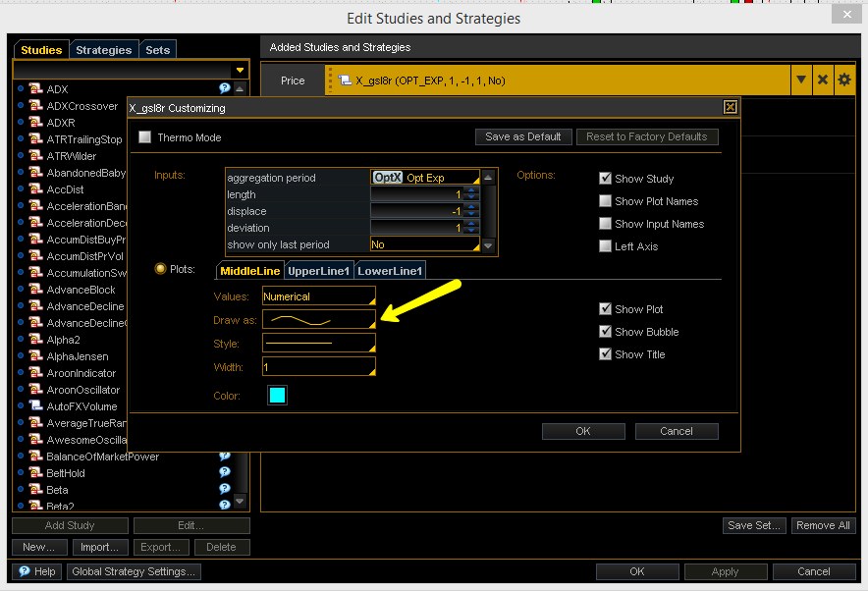Close the X_gsl8r Customizing dialog
This screenshot has height=591, width=868.
(x=731, y=107)
